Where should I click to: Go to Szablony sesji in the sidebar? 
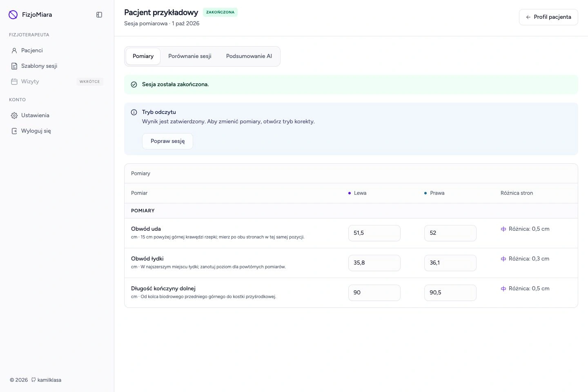[x=57, y=66]
